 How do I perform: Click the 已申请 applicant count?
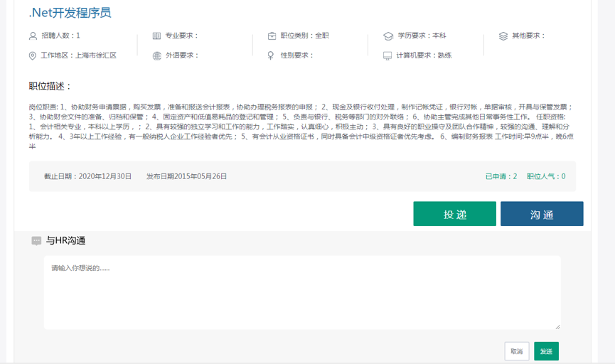click(501, 176)
